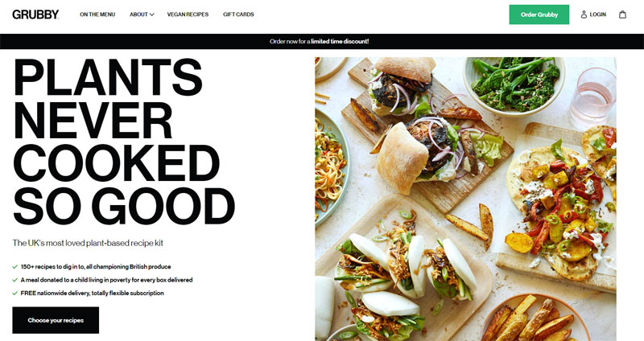
Task: Click the green Order Grubby button
Action: (539, 14)
